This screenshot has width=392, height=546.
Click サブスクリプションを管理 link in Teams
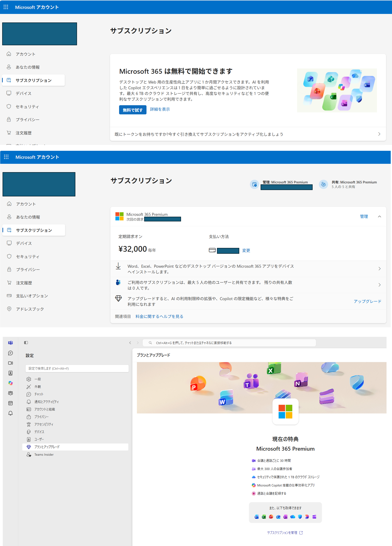coord(285,532)
